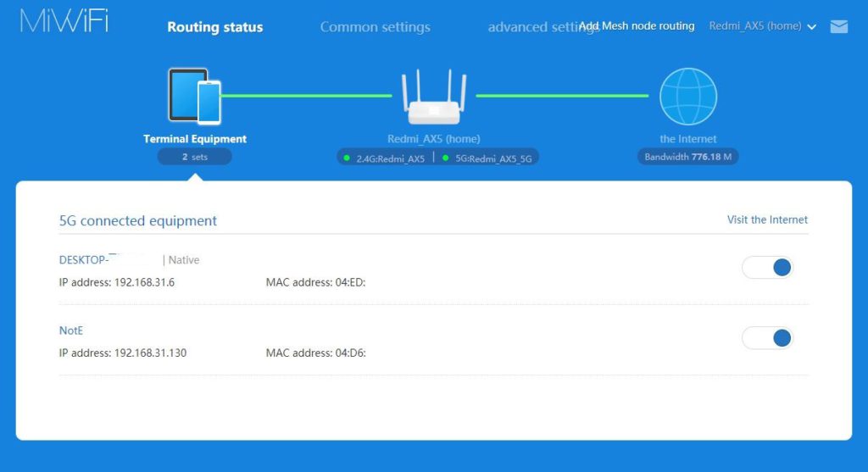Image resolution: width=868 pixels, height=472 pixels.
Task: Click MAC address 04:D6: text
Action: coord(315,353)
